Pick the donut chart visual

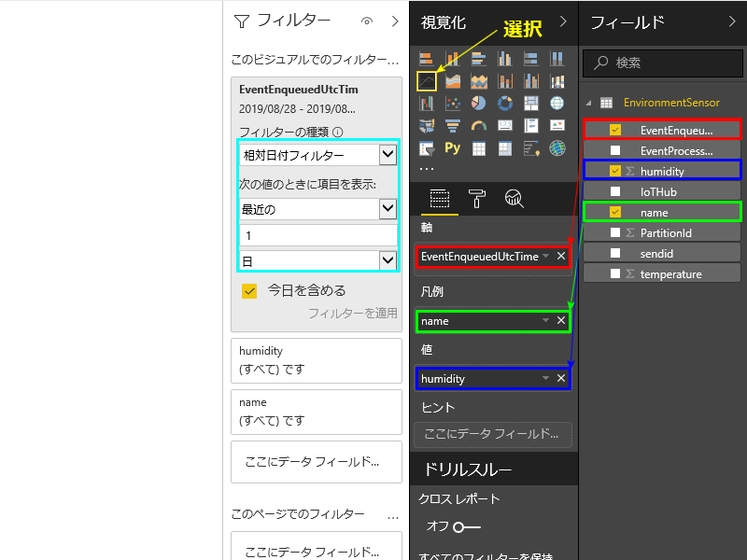505,104
